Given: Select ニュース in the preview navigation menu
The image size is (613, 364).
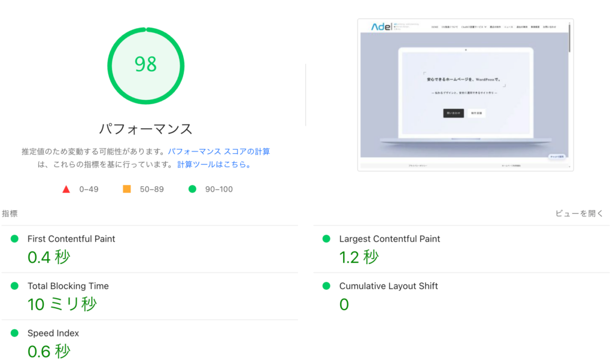Looking at the screenshot, I should pyautogui.click(x=509, y=26).
